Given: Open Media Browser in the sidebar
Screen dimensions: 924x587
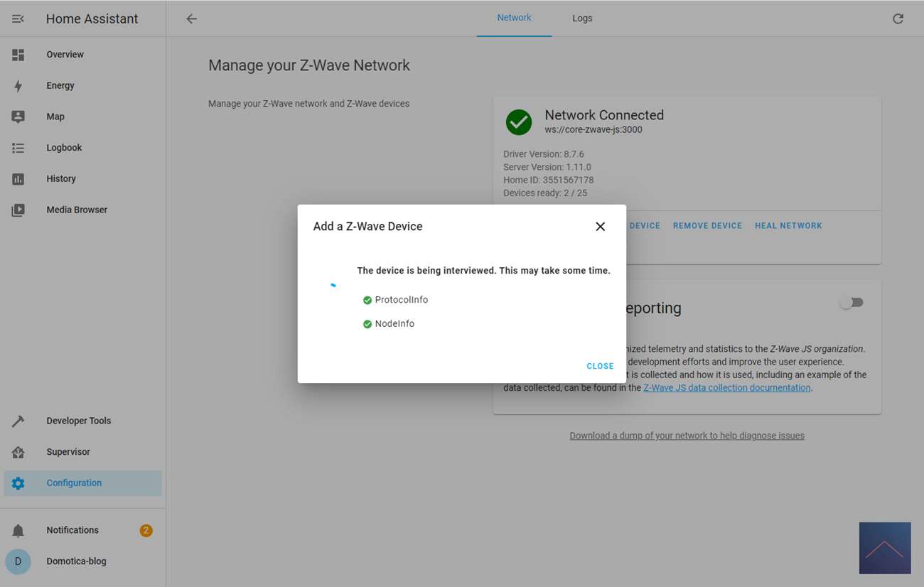Looking at the screenshot, I should click(x=82, y=210).
